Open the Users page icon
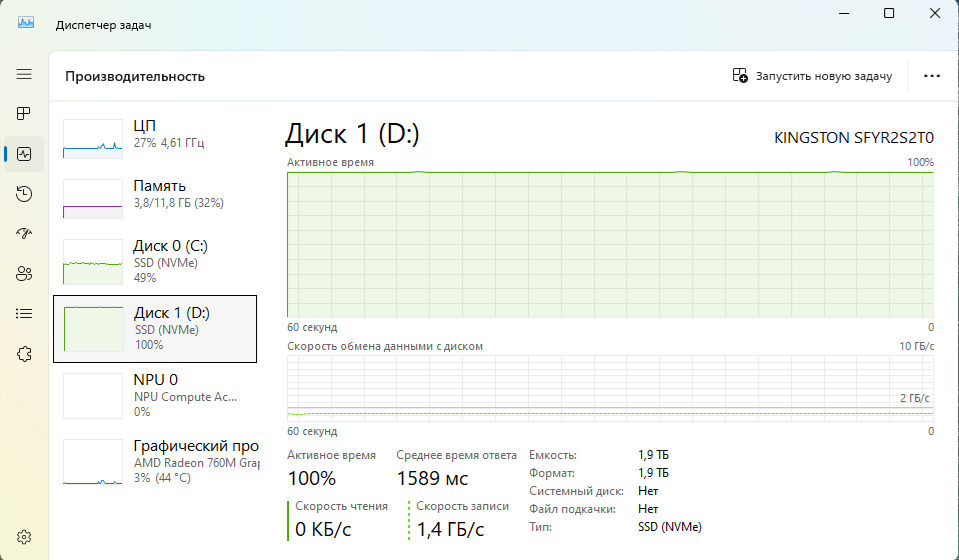Image resolution: width=959 pixels, height=560 pixels. 24,273
